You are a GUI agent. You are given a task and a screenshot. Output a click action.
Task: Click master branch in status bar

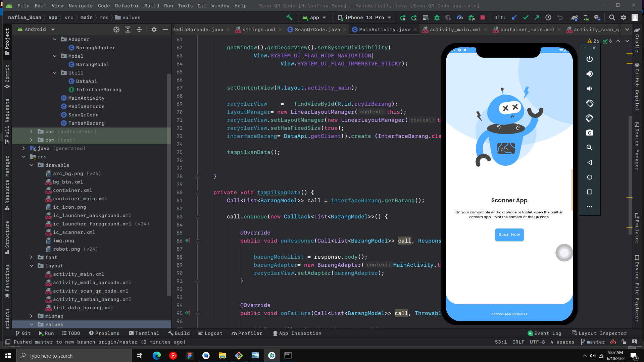593,342
